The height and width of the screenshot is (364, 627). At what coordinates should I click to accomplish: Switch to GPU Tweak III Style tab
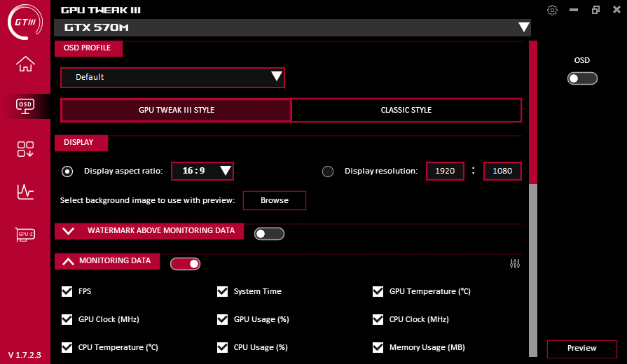pyautogui.click(x=176, y=110)
